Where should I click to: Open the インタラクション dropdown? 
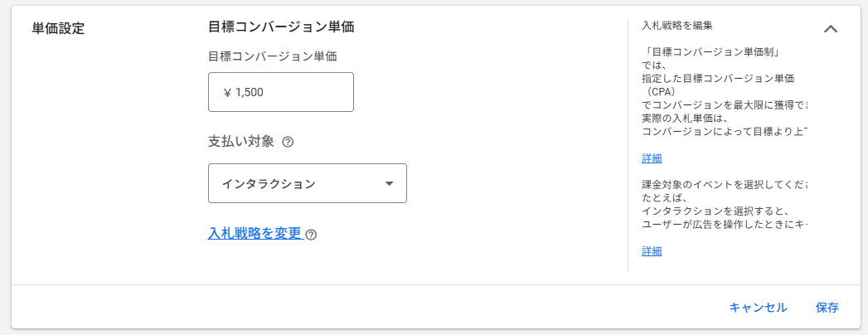click(x=307, y=183)
